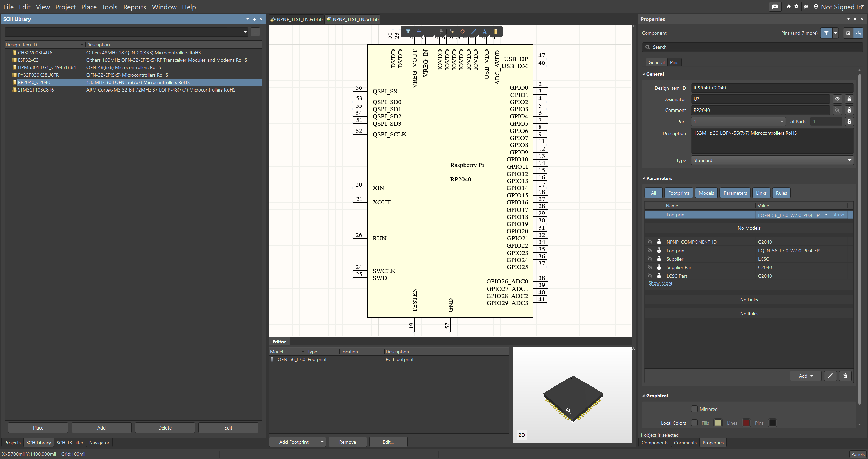Image resolution: width=868 pixels, height=459 pixels.
Task: Click the feedback speech bubble icon top right
Action: (x=775, y=7)
